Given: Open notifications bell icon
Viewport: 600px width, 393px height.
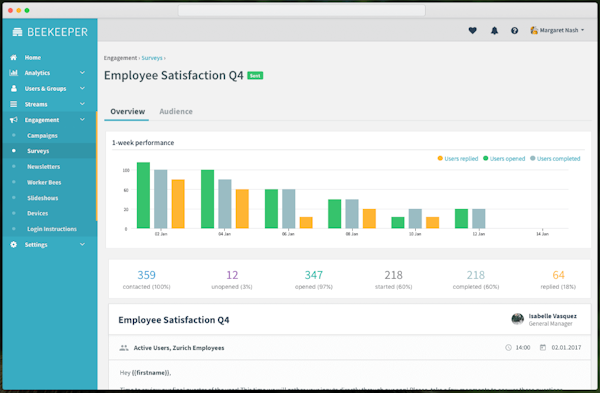Looking at the screenshot, I should 494,30.
